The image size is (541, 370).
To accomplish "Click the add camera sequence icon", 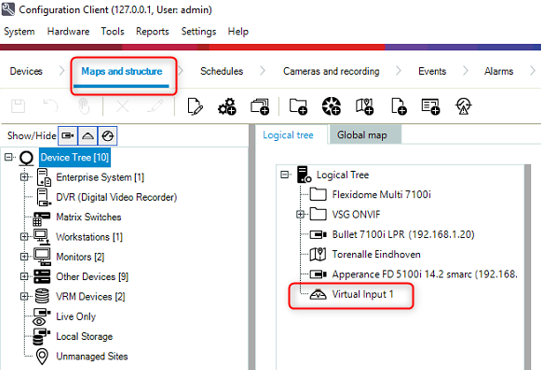I will pos(260,106).
